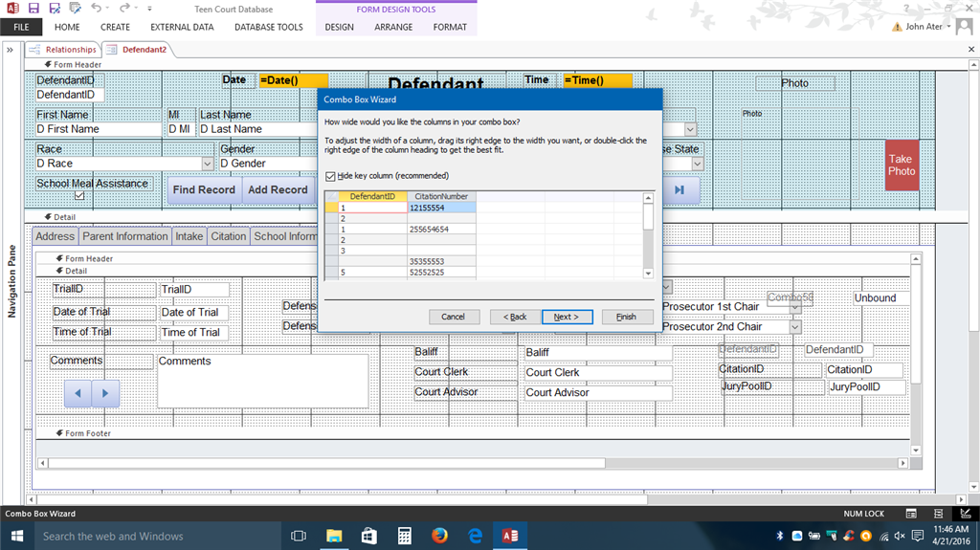This screenshot has width=980, height=550.
Task: Switch to the Relationships document tab
Action: click(63, 50)
